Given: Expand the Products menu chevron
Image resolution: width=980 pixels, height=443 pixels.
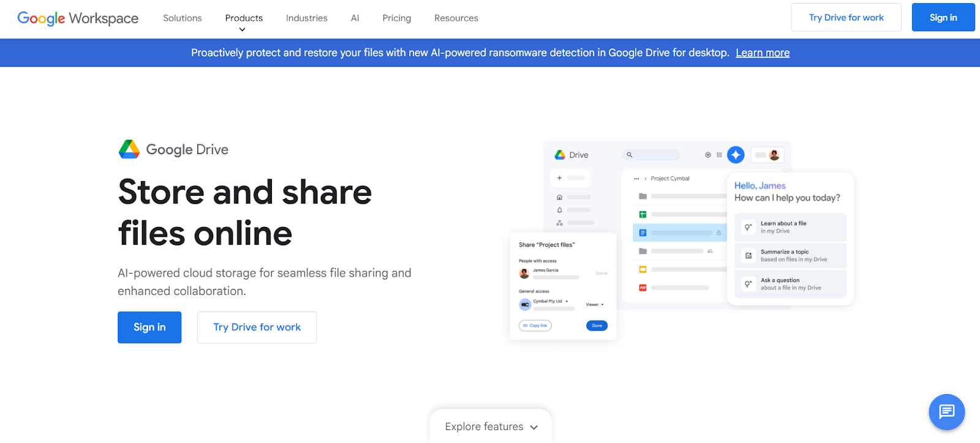Looking at the screenshot, I should pos(243,29).
